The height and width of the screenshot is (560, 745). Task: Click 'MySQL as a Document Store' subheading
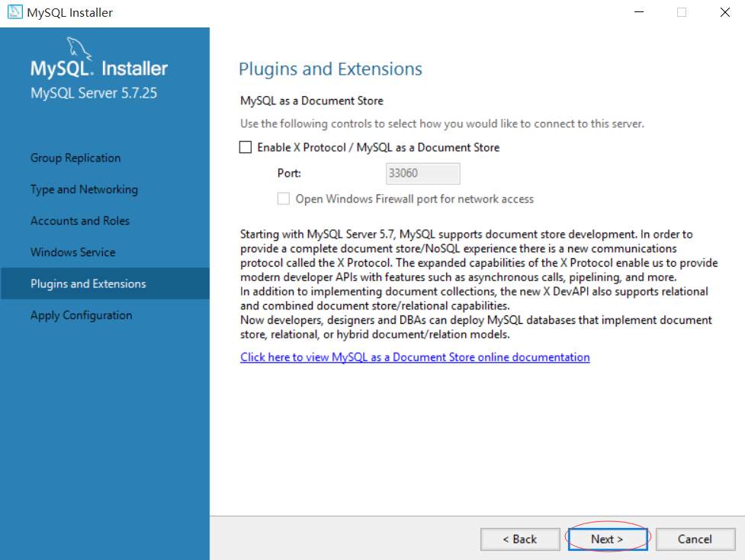pos(312,101)
